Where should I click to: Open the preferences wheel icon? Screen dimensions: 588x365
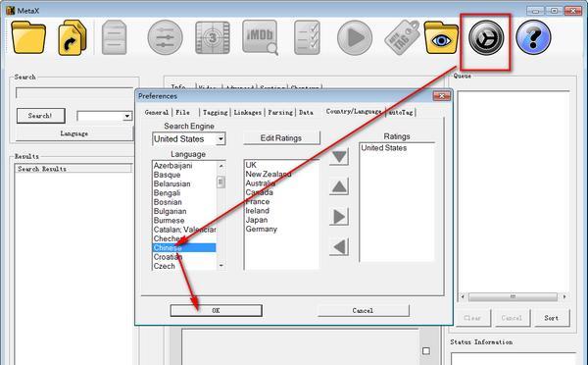[486, 37]
